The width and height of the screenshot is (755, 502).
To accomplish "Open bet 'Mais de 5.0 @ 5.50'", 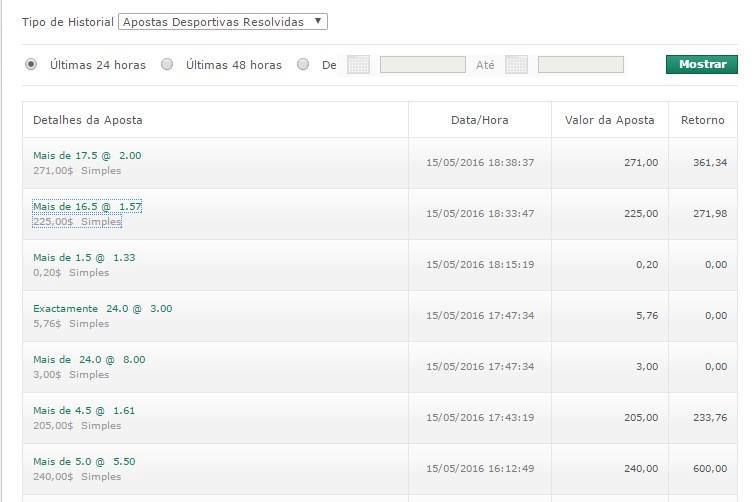I will pos(84,462).
